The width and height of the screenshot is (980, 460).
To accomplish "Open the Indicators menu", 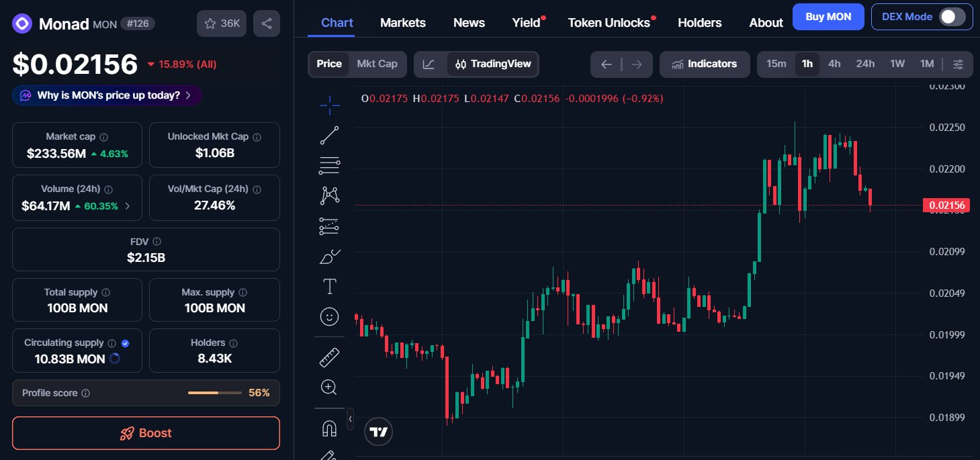I will (x=704, y=64).
